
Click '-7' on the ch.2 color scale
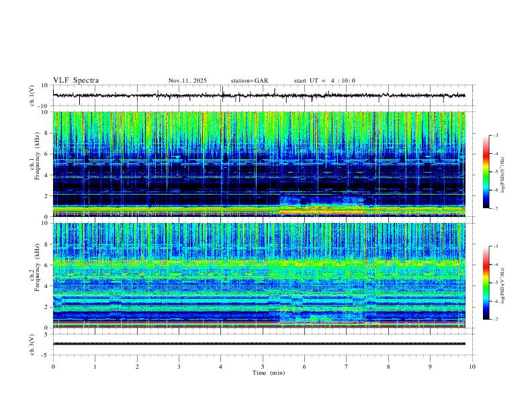click(x=495, y=320)
